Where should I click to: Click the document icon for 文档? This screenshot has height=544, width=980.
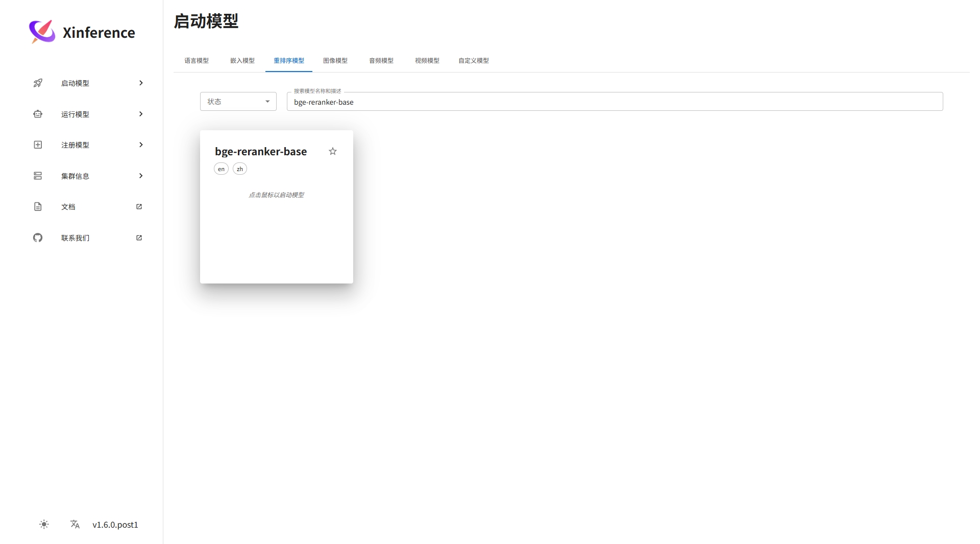(x=38, y=206)
